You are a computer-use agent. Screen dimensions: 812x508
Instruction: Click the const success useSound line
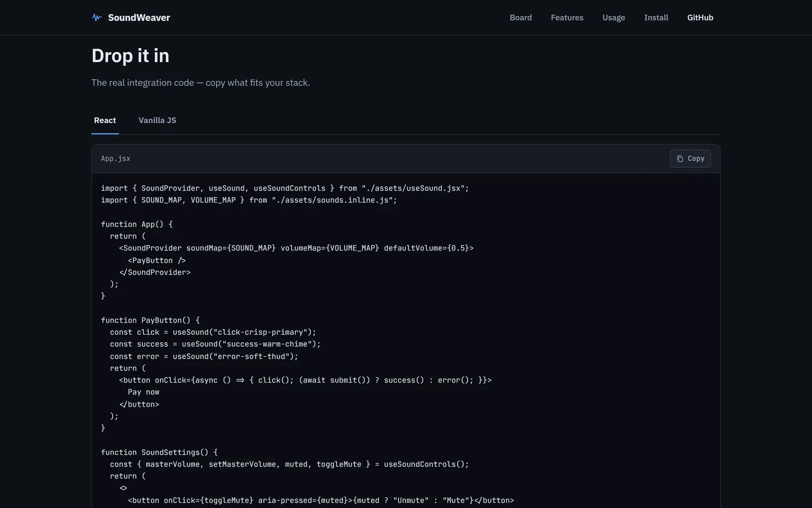click(215, 344)
